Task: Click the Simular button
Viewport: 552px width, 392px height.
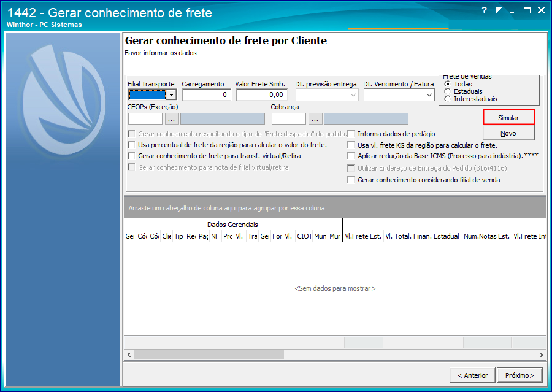Action: tap(508, 118)
